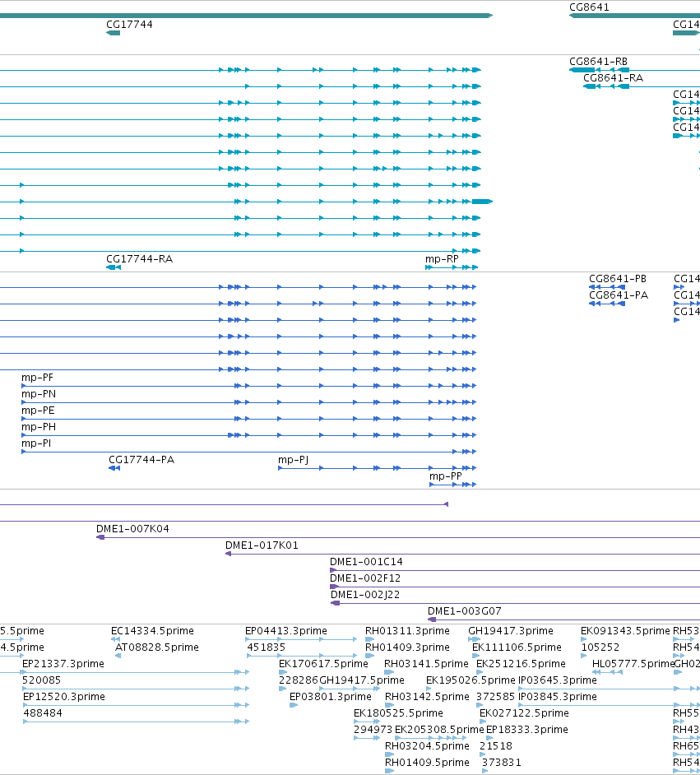
Task: Click the EC14334.5prime EST label
Action: point(152,631)
